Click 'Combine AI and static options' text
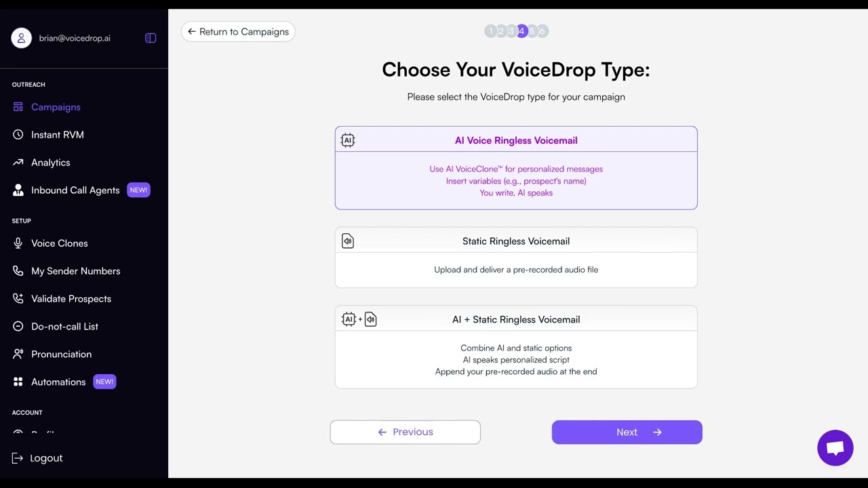This screenshot has height=488, width=868. [x=516, y=348]
